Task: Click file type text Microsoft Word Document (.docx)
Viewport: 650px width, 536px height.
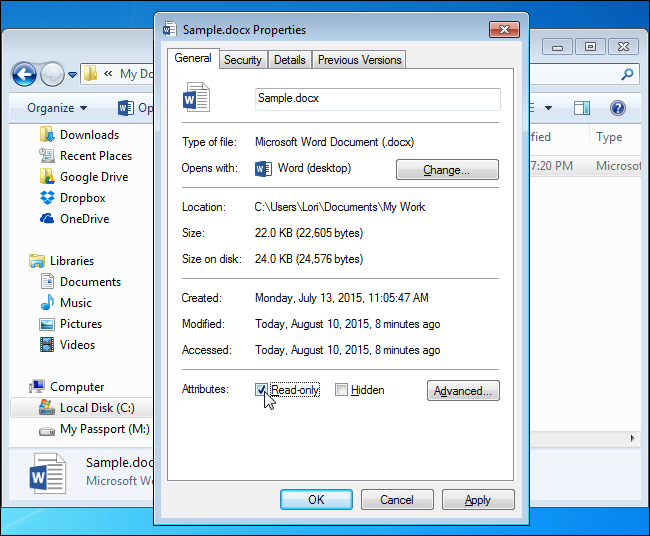Action: click(x=335, y=142)
